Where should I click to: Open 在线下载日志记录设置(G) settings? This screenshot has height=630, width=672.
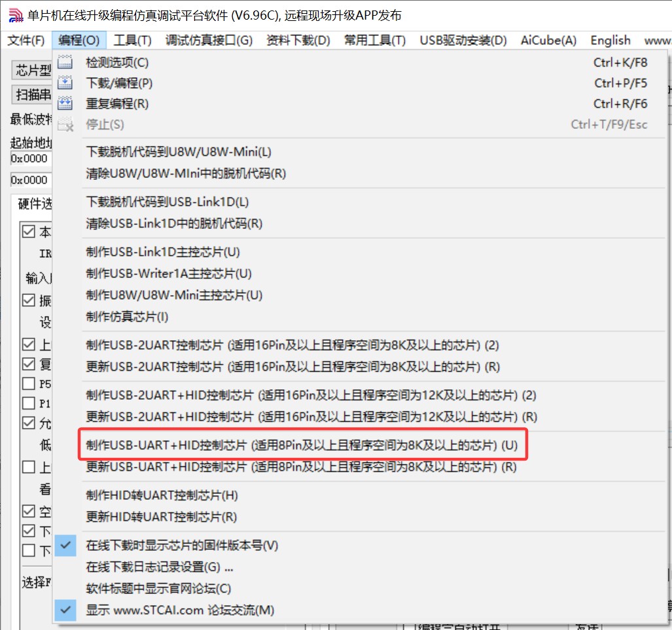(x=160, y=567)
